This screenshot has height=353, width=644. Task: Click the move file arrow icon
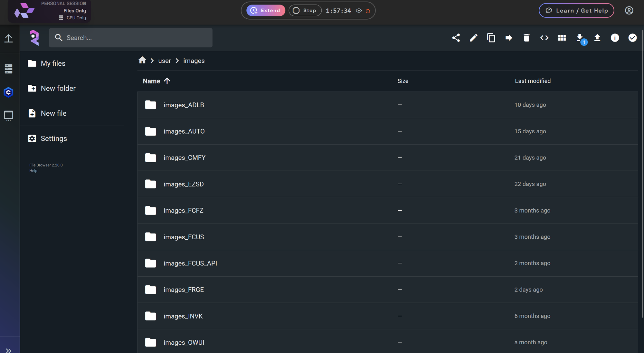point(509,38)
